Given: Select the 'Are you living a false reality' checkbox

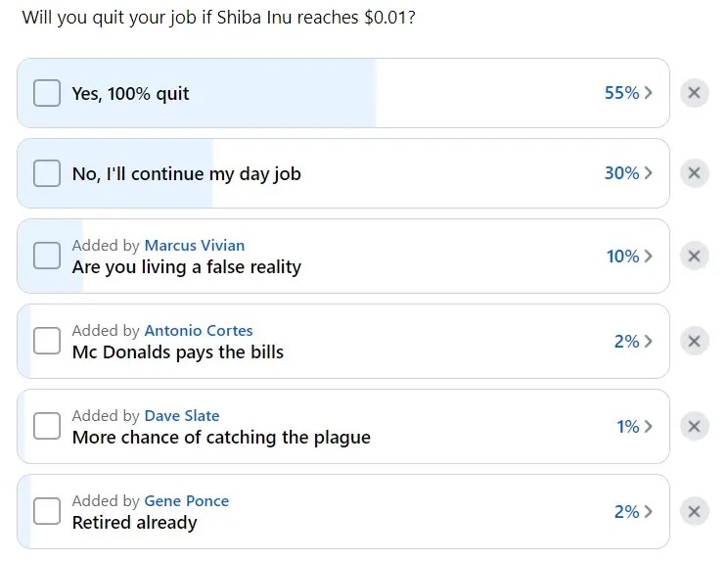Looking at the screenshot, I should (x=47, y=256).
